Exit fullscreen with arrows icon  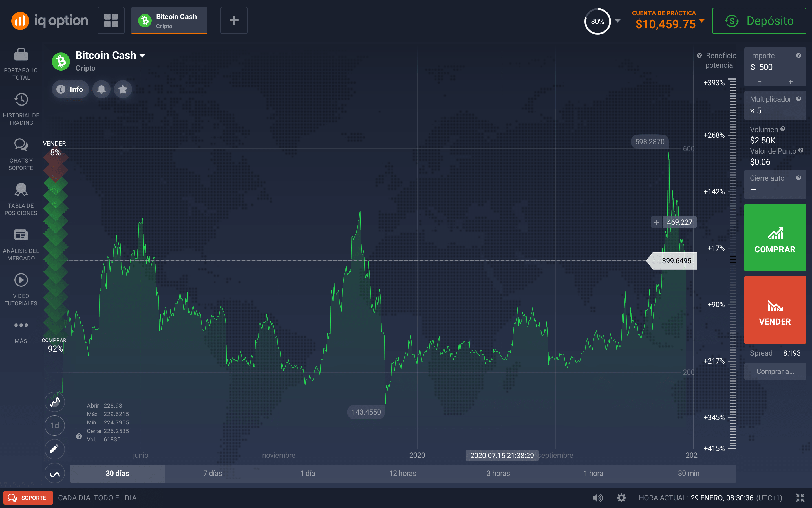(800, 498)
